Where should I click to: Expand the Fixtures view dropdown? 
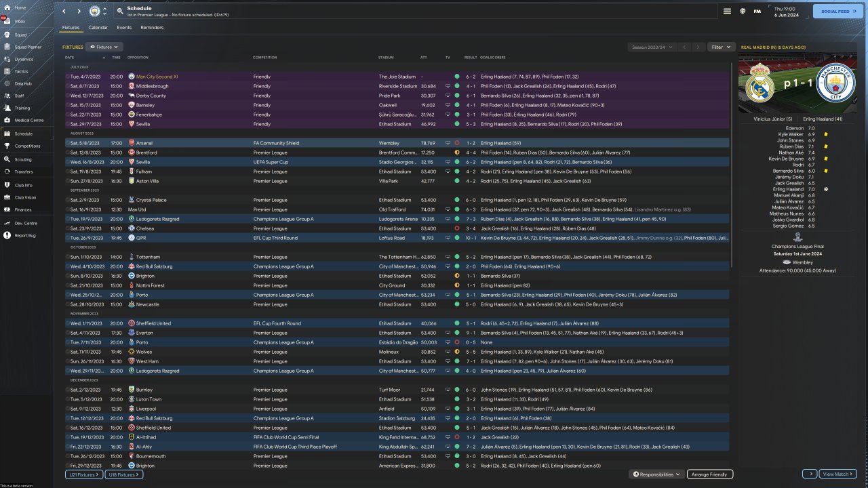pos(104,47)
